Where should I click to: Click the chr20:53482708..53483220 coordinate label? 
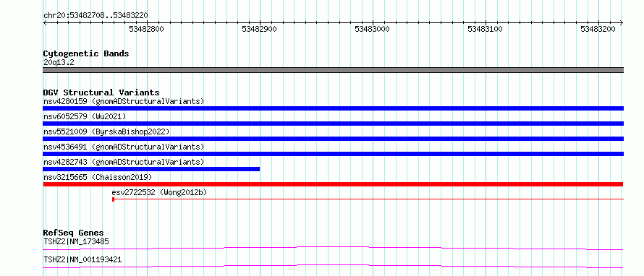point(96,16)
